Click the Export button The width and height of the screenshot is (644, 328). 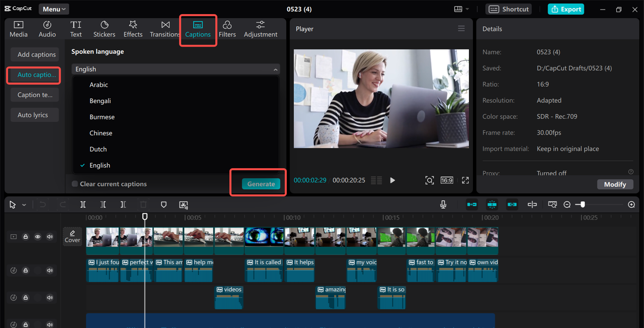pos(566,9)
